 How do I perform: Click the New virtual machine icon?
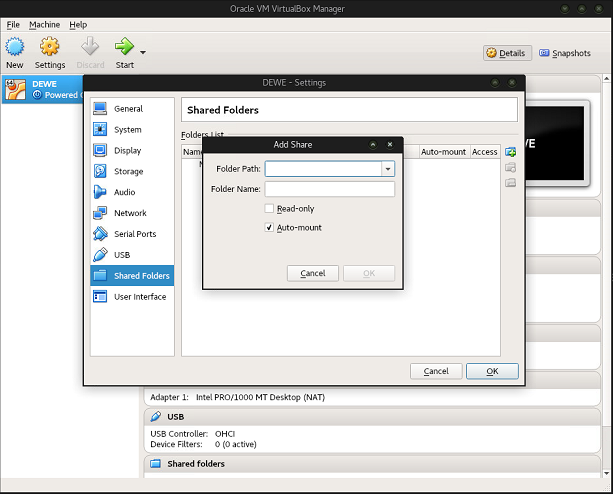point(14,47)
